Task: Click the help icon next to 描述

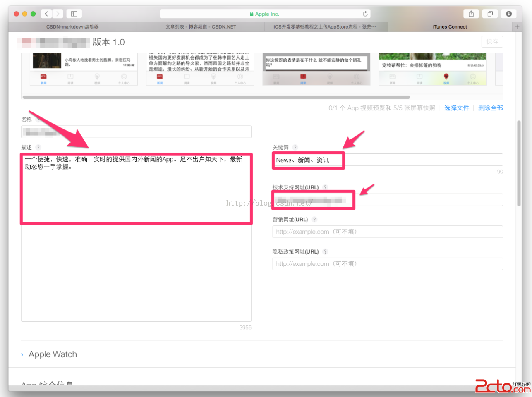Action: (38, 147)
